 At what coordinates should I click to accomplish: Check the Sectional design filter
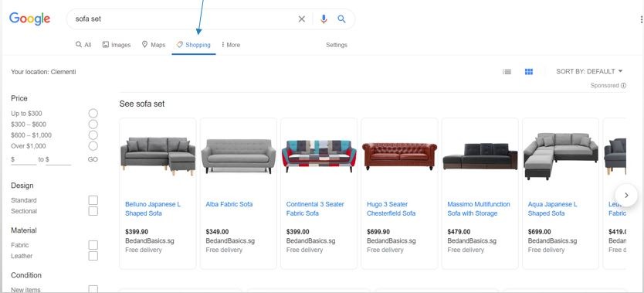click(x=93, y=211)
